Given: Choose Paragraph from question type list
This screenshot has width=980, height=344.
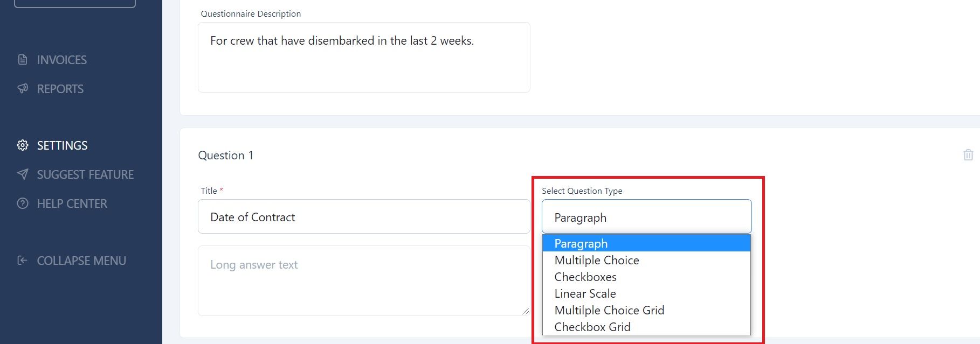Looking at the screenshot, I should pos(646,243).
